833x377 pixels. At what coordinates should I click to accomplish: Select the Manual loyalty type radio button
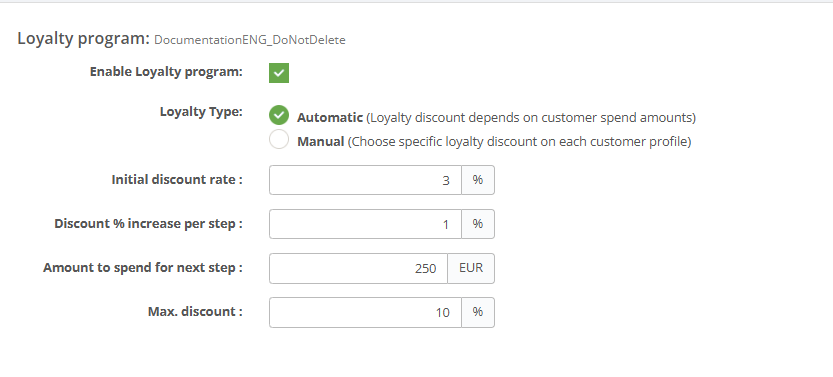tap(279, 139)
